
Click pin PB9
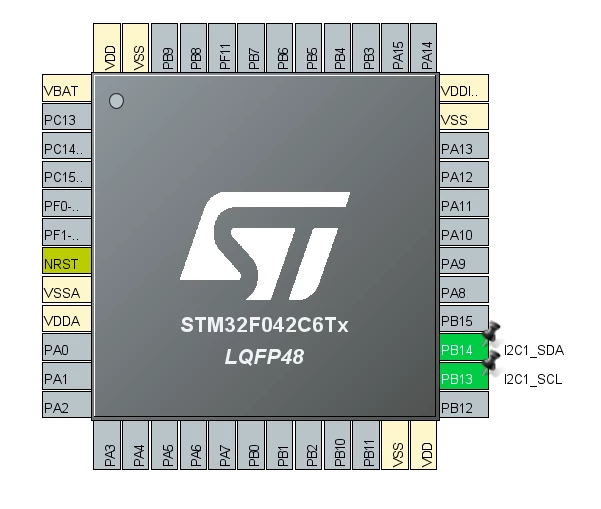164,48
